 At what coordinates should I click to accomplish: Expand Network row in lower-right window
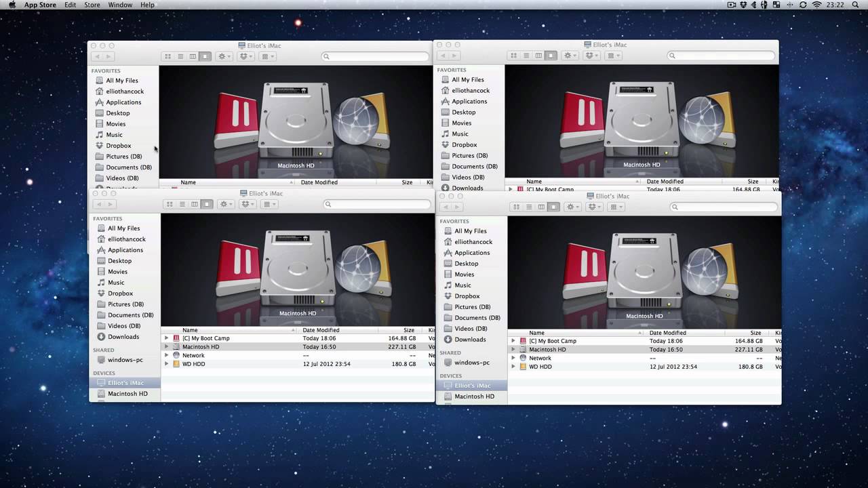pyautogui.click(x=513, y=358)
